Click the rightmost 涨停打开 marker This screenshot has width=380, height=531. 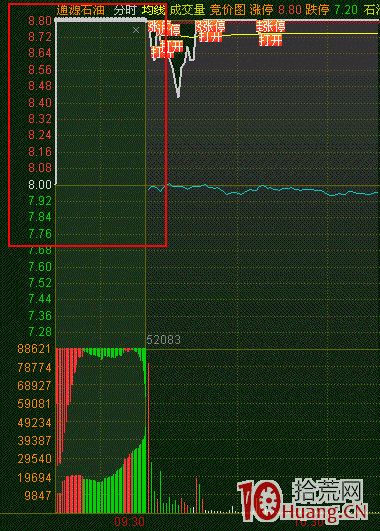[271, 33]
